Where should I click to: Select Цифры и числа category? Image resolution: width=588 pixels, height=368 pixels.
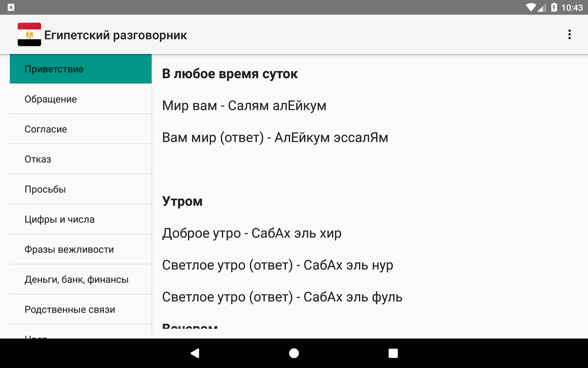pos(81,219)
